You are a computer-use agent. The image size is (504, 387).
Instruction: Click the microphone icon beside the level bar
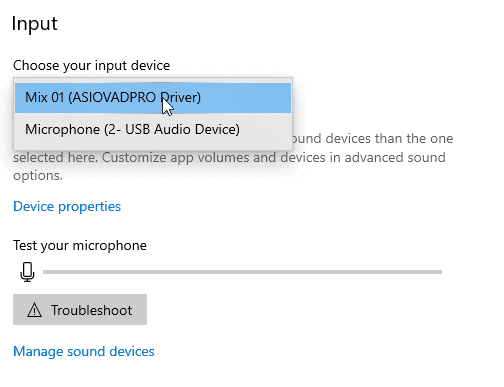(27, 272)
